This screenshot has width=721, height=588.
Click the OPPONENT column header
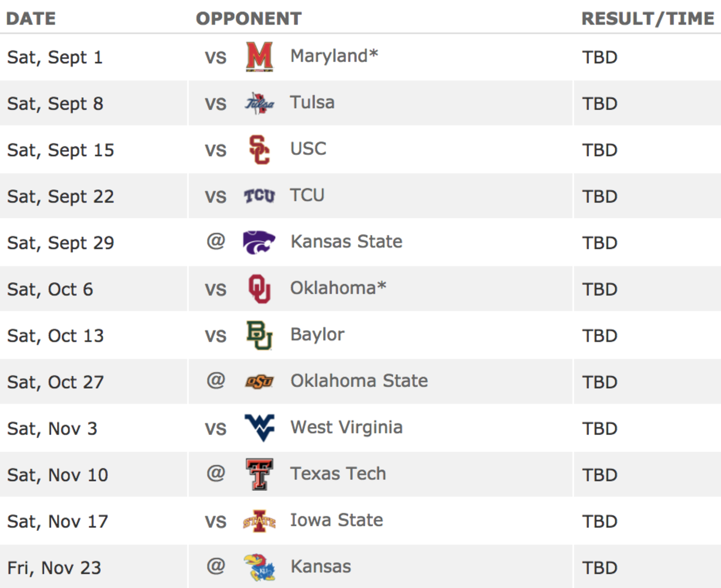click(249, 19)
